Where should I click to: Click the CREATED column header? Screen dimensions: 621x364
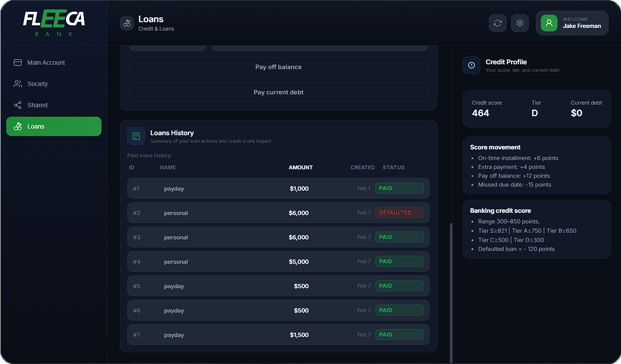[363, 168]
